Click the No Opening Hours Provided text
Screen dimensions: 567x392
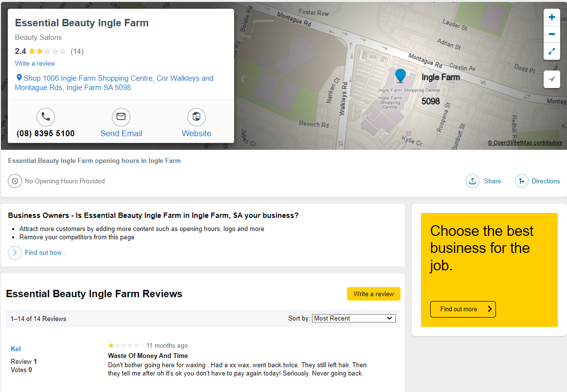65,181
